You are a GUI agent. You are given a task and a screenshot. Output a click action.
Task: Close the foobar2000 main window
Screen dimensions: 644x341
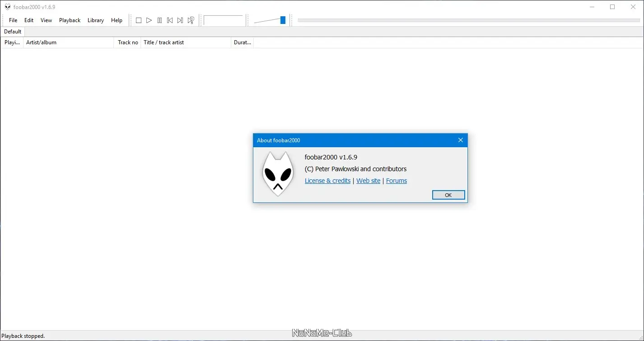(x=633, y=7)
